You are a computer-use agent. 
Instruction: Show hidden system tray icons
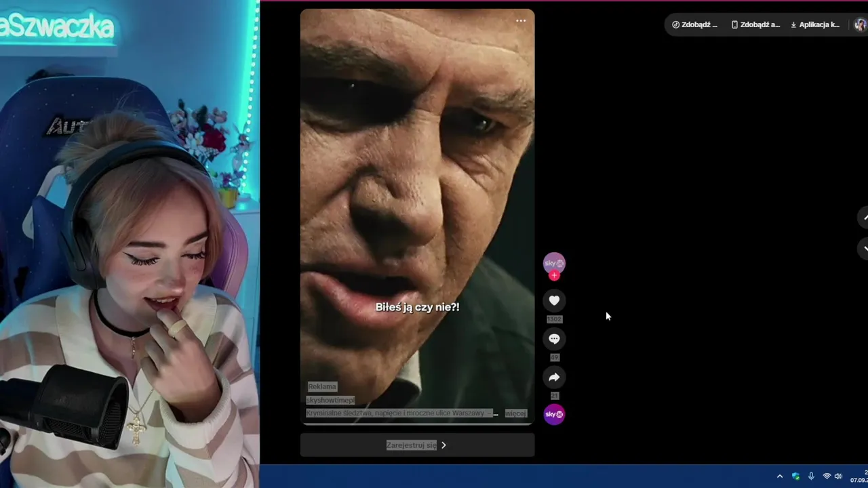[780, 476]
